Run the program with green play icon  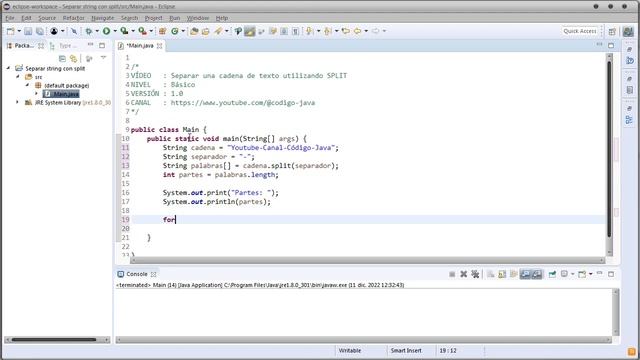[x=107, y=31]
